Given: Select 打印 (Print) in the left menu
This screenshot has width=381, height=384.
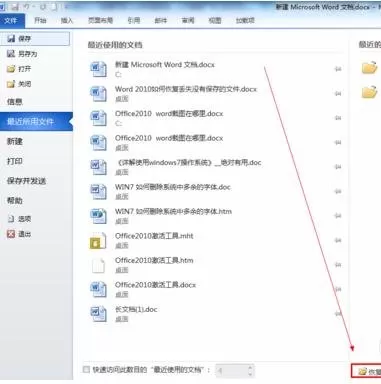Looking at the screenshot, I should (15, 161).
